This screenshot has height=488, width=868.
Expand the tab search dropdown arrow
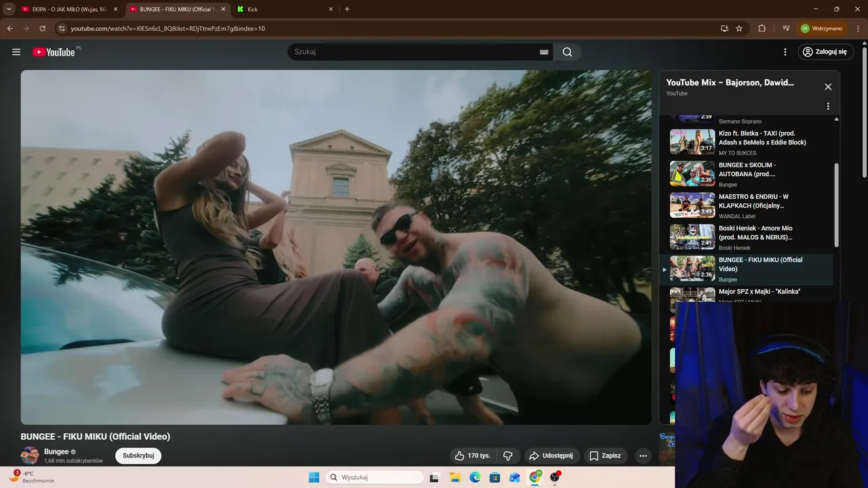[x=9, y=9]
